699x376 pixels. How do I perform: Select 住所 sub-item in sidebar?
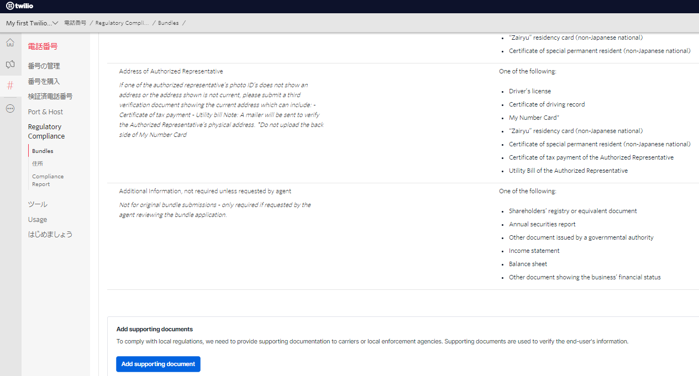coord(37,164)
